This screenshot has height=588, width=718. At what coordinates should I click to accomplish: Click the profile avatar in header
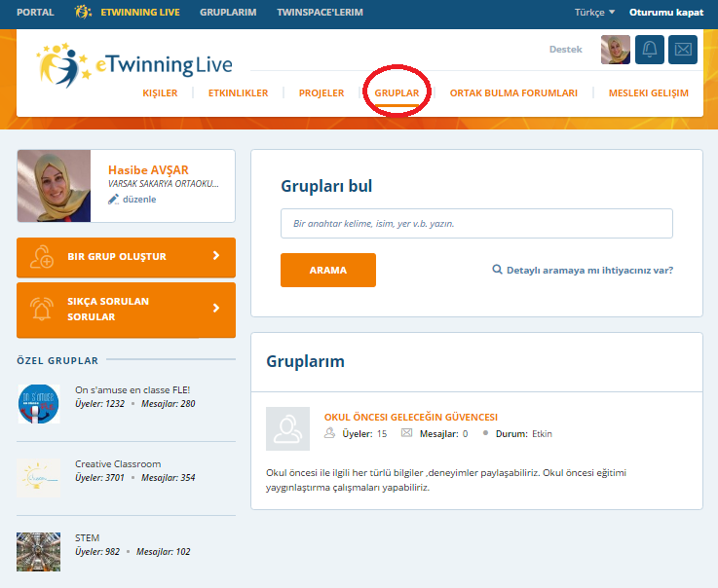tap(616, 50)
